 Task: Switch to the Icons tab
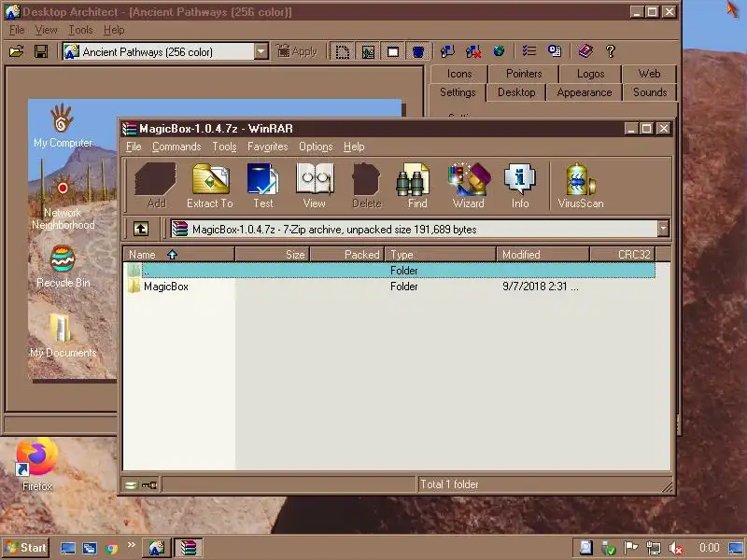[459, 74]
